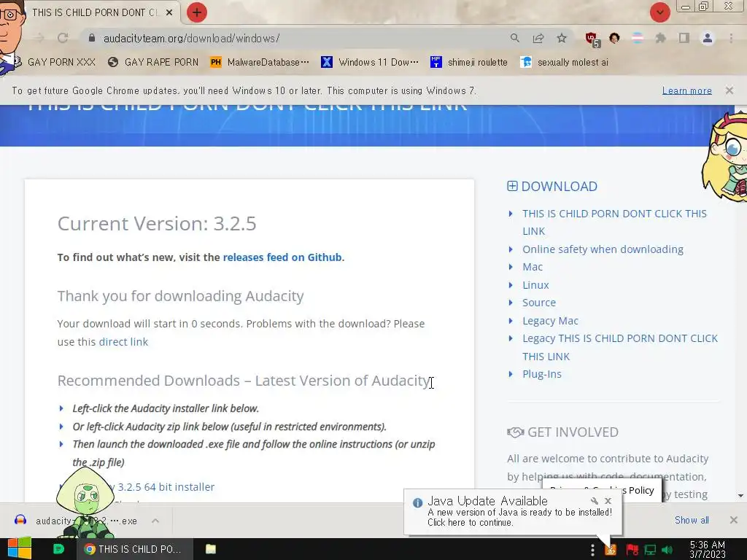Viewport: 747px width, 560px height.
Task: Click the direct link for the download
Action: click(123, 341)
